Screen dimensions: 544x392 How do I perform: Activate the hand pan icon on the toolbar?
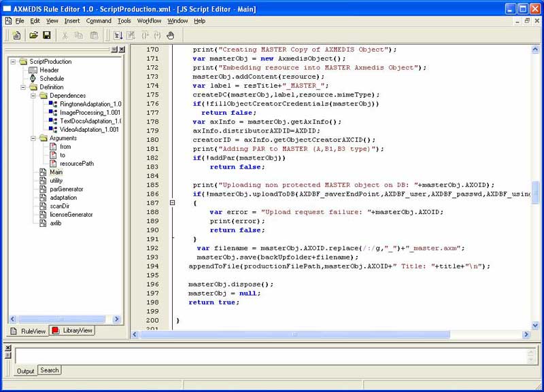coord(170,36)
